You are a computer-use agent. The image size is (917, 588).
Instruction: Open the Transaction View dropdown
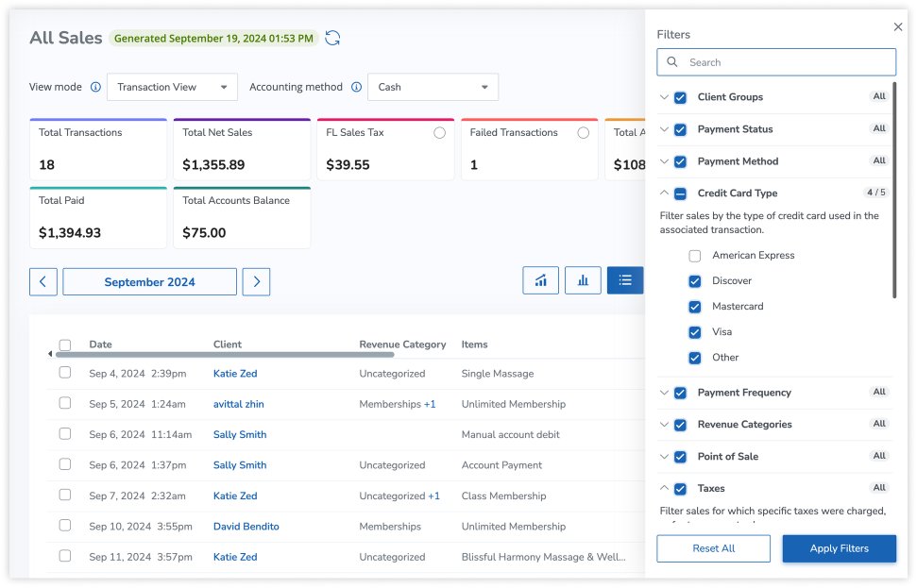coord(172,87)
